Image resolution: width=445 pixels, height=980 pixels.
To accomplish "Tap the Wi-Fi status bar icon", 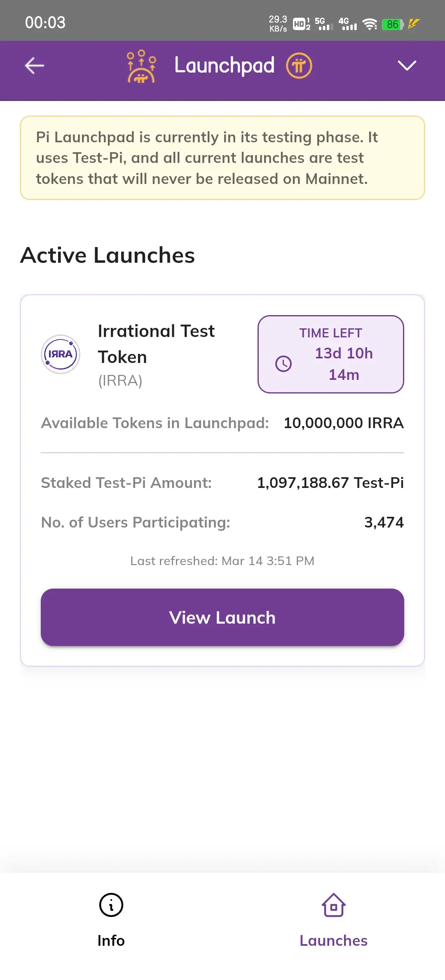I will (370, 24).
